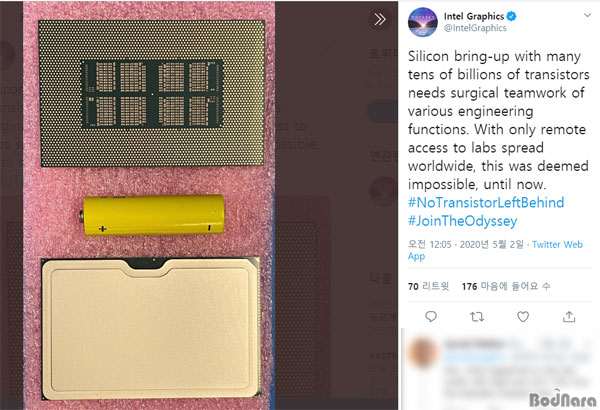
Task: Click the yellow battery in photo
Action: tap(152, 215)
